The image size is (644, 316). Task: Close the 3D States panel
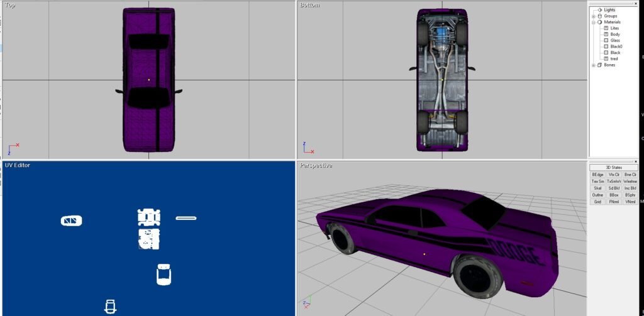[636, 161]
